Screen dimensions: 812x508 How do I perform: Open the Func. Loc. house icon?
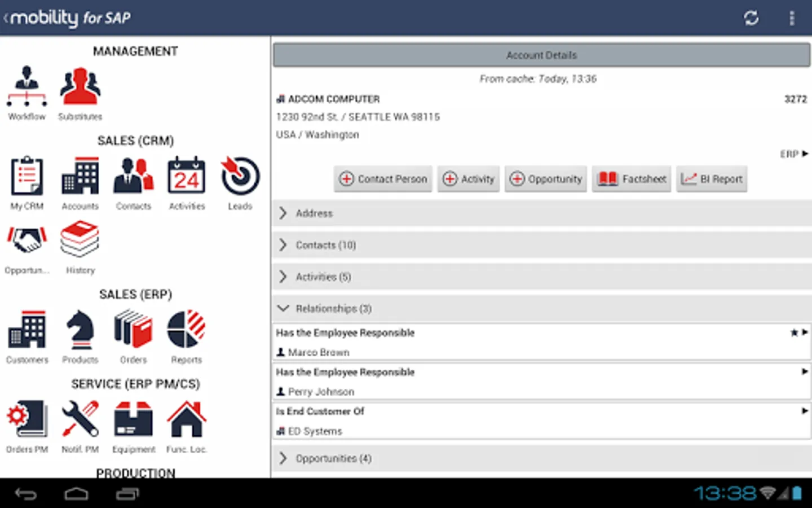pos(187,419)
